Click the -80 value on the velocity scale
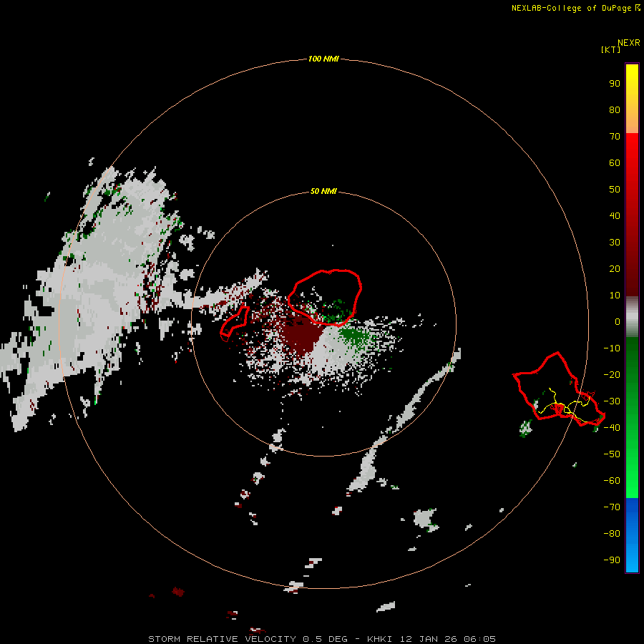 (612, 534)
